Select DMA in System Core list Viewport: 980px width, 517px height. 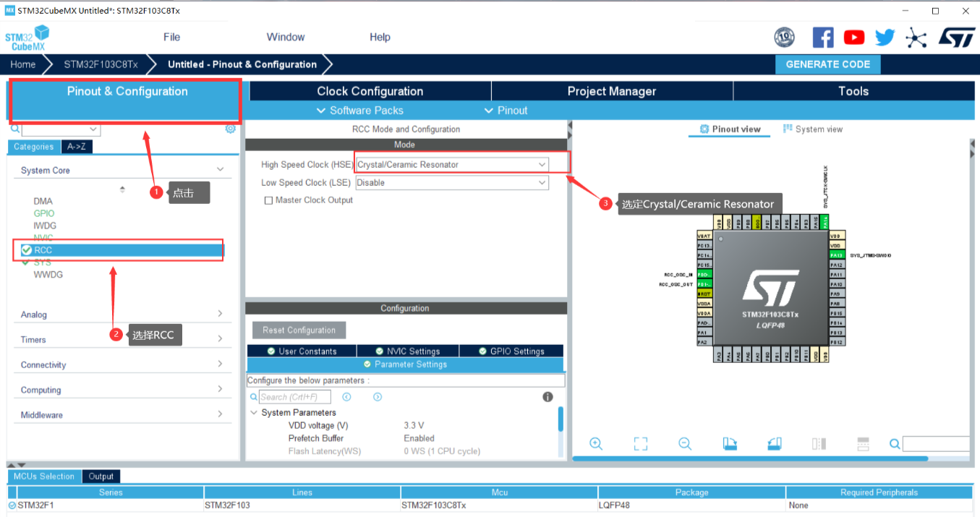(x=43, y=201)
